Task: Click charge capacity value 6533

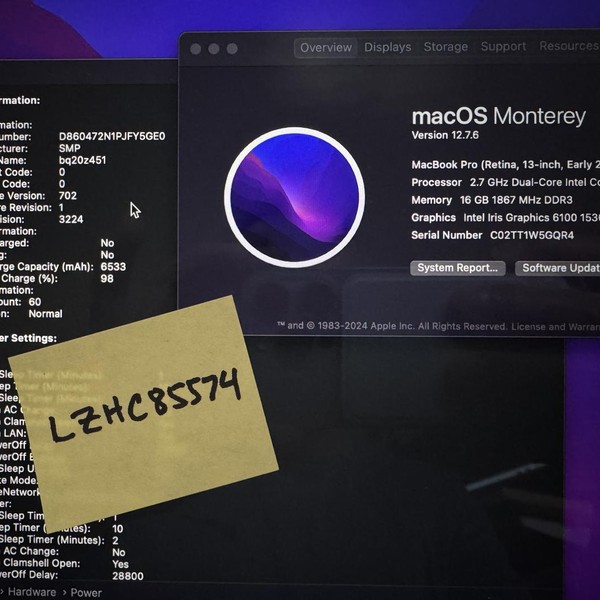Action: [x=113, y=267]
